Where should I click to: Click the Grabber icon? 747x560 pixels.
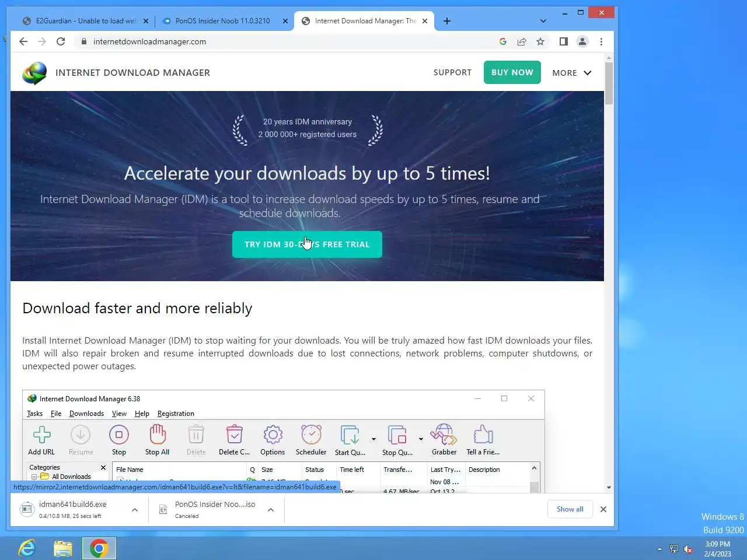tap(444, 435)
